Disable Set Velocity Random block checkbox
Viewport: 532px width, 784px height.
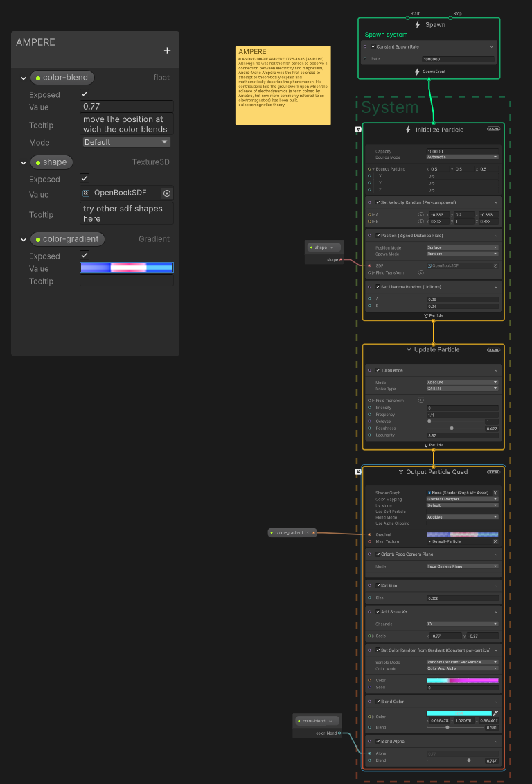(378, 202)
